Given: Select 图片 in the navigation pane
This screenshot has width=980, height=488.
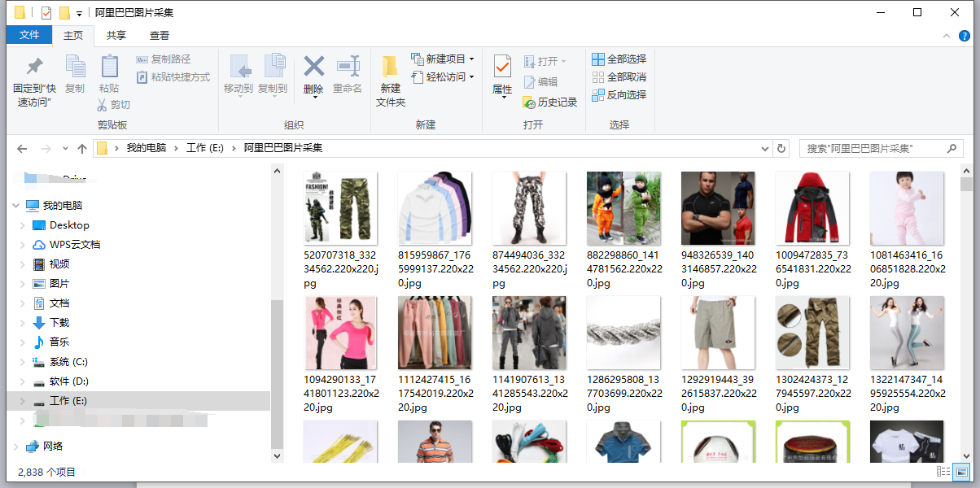Looking at the screenshot, I should [x=59, y=284].
